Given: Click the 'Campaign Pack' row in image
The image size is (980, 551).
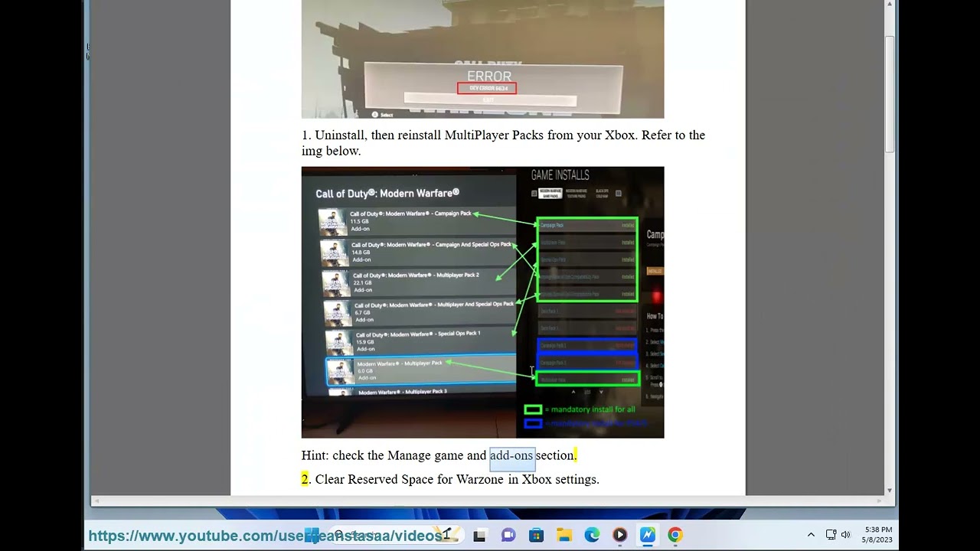Looking at the screenshot, I should click(417, 221).
